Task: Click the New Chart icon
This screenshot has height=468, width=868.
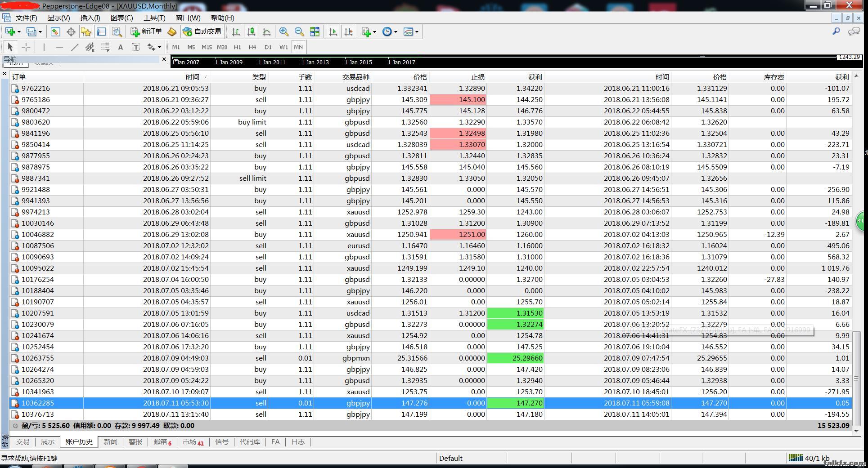Action: (x=10, y=31)
